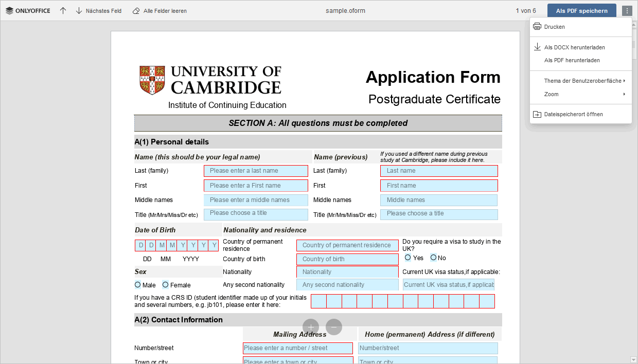Zoom out with the minus circle button
This screenshot has height=364, width=638.
coord(334,326)
